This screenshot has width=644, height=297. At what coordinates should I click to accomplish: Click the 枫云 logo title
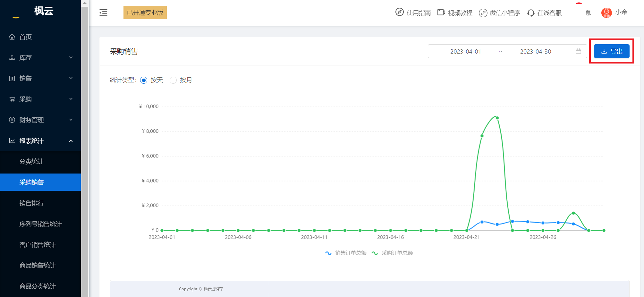point(44,11)
